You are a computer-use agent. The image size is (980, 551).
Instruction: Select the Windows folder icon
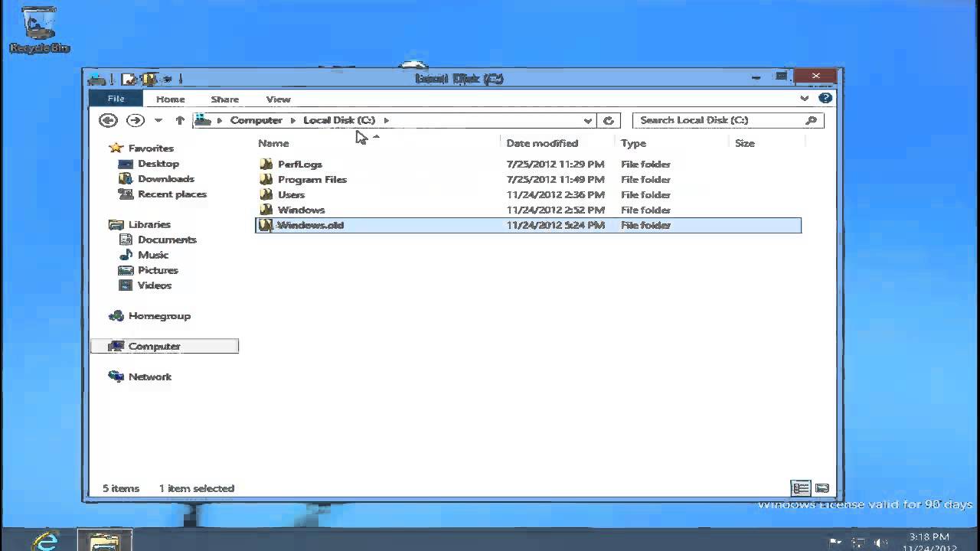tap(266, 210)
